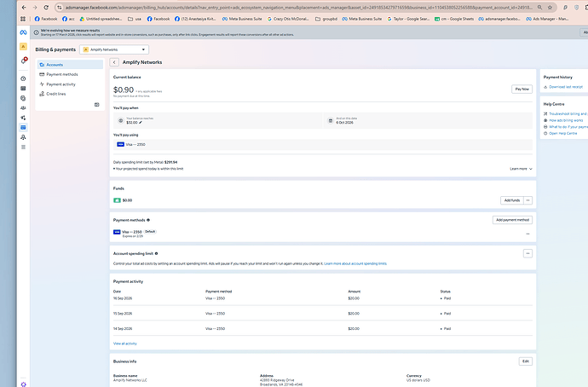Click Edit in the Business info section
Image resolution: width=588 pixels, height=387 pixels.
pos(526,361)
